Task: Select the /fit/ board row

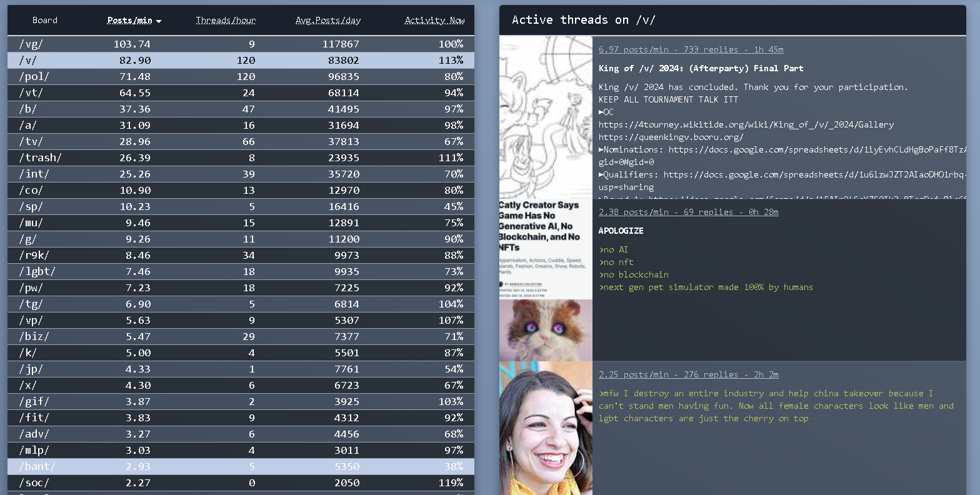Action: click(x=241, y=418)
